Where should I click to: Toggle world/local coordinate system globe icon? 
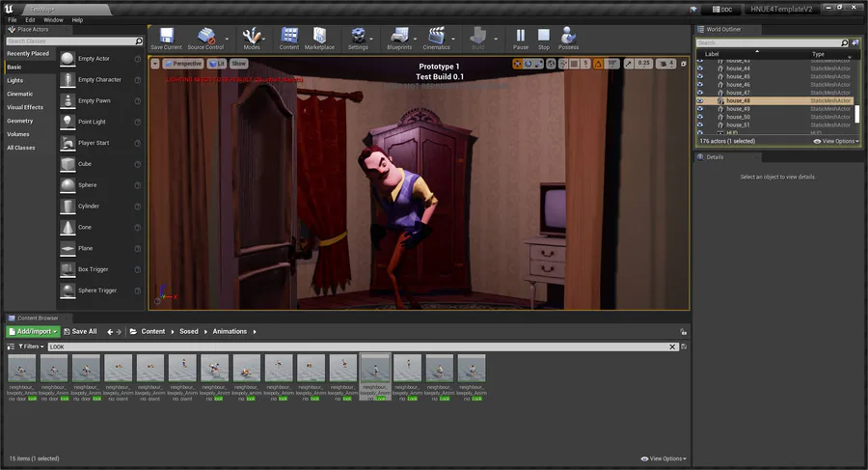[x=552, y=64]
